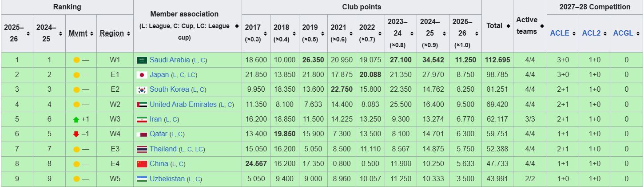Viewport: 644px width, 187px height.
Task: Open the ACL2 header link
Action: tap(591, 33)
